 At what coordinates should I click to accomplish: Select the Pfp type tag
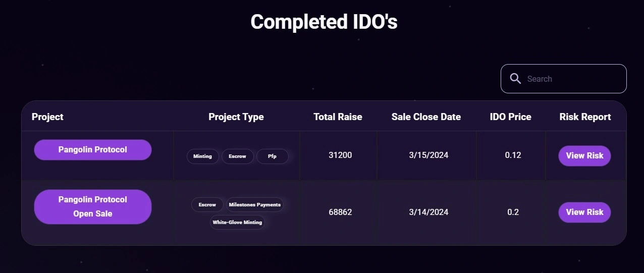click(273, 156)
